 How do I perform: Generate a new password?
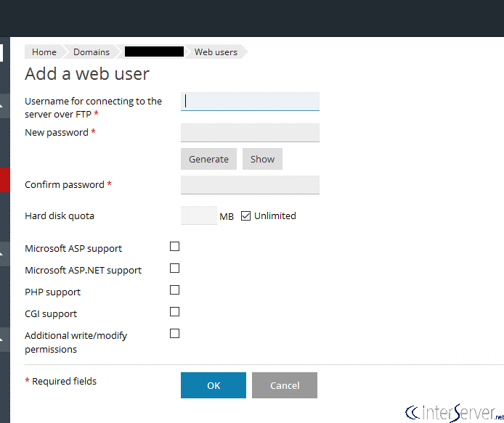[208, 159]
